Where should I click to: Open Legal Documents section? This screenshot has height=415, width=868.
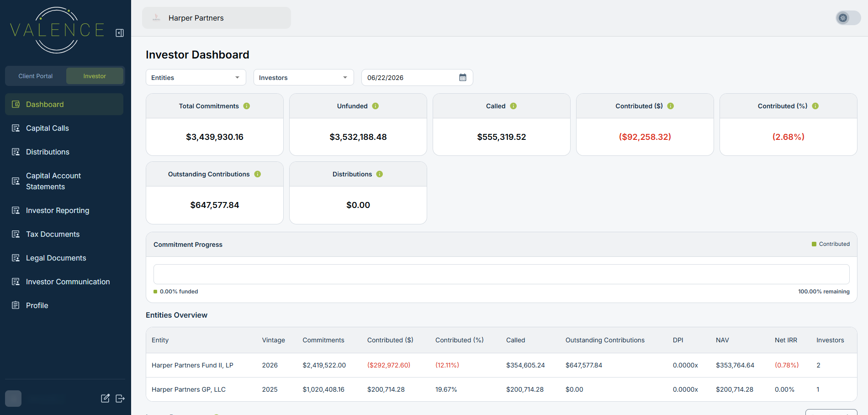point(64,258)
